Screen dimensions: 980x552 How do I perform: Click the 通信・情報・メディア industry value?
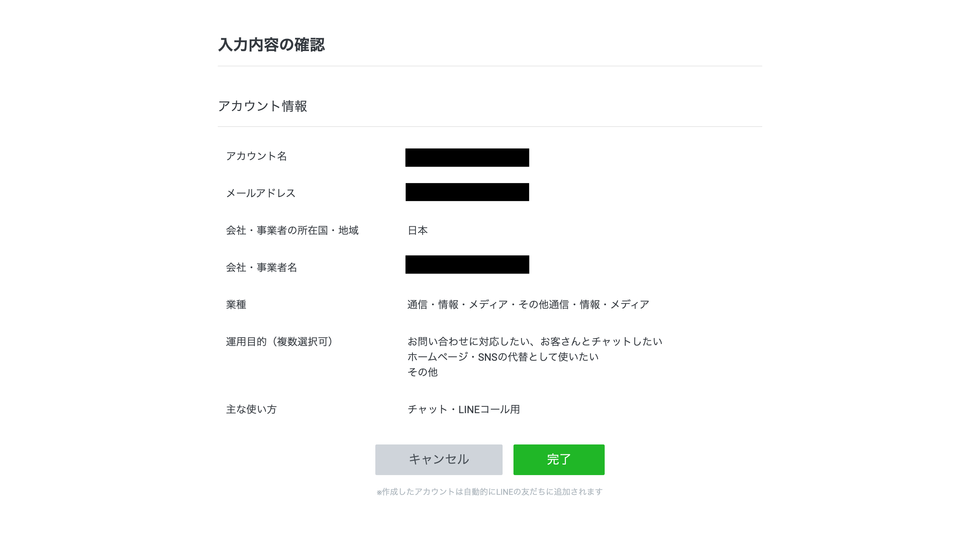pos(528,305)
